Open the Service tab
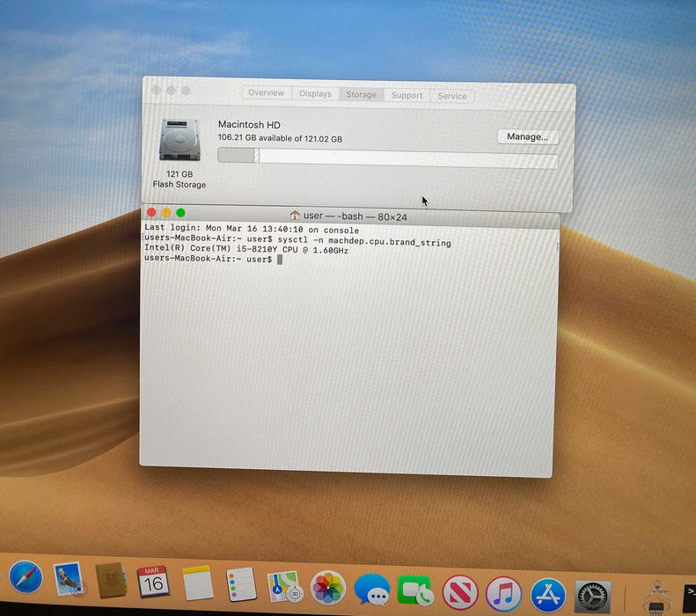Screen dimensions: 696x616 point(452,96)
